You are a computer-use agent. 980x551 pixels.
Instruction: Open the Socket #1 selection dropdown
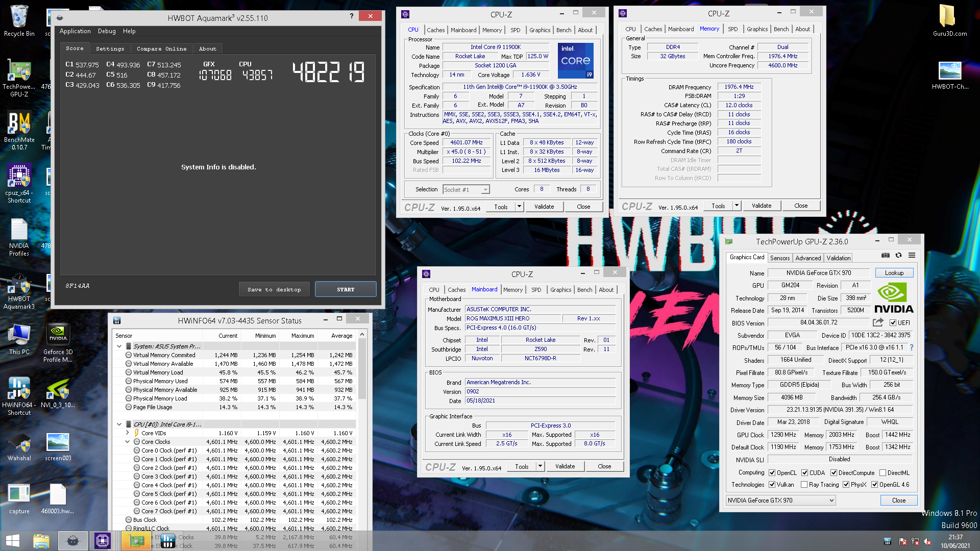tap(466, 190)
